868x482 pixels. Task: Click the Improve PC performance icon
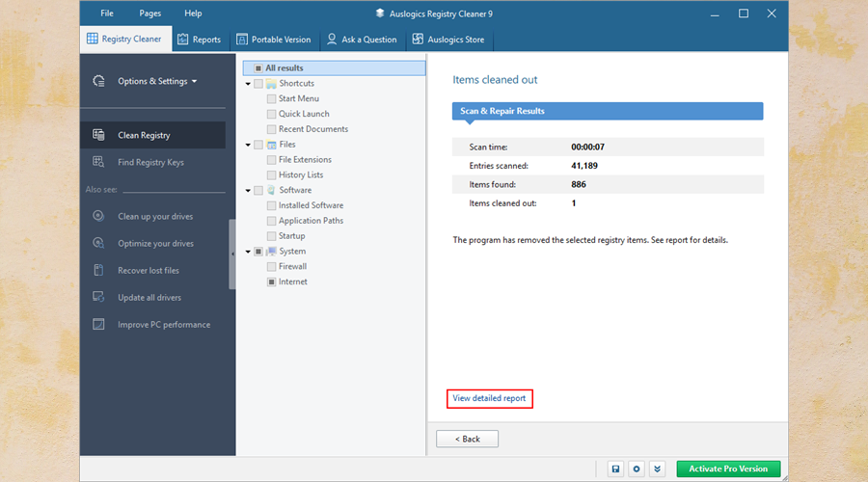[98, 324]
